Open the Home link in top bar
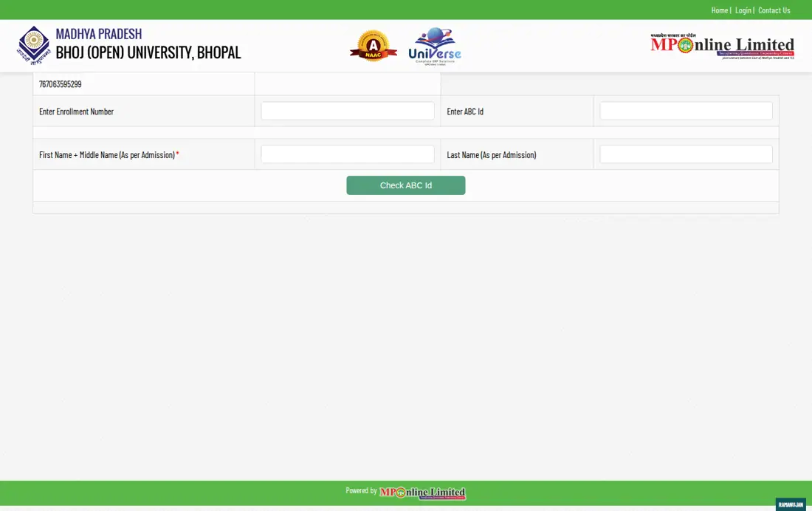 (x=719, y=10)
